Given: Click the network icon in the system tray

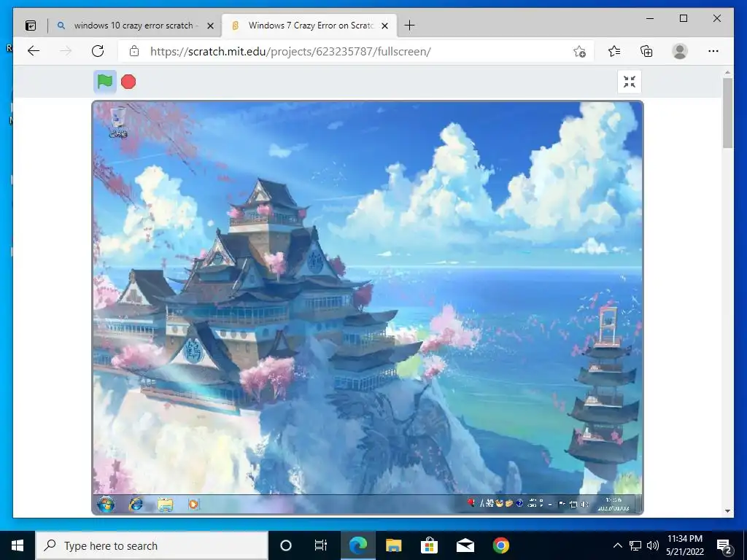Looking at the screenshot, I should pos(635,545).
